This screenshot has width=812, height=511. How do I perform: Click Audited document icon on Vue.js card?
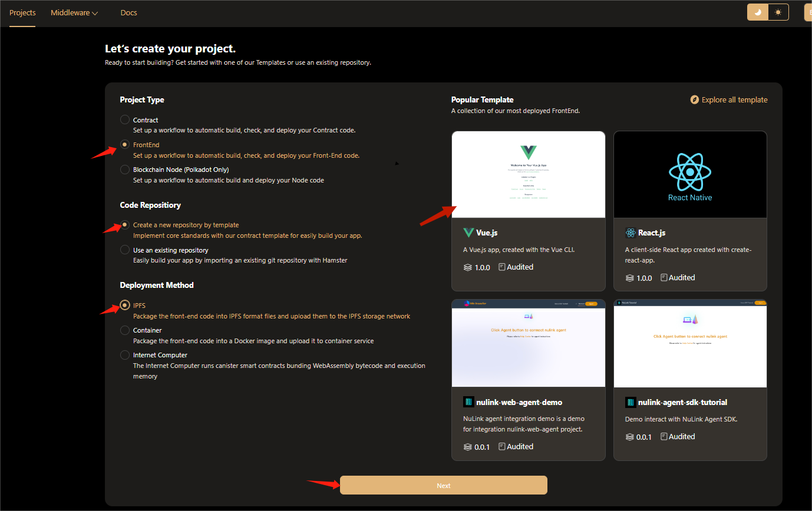502,267
